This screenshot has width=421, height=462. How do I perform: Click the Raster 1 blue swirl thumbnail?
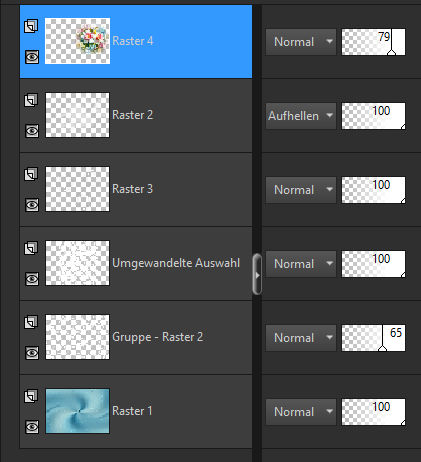click(x=77, y=411)
